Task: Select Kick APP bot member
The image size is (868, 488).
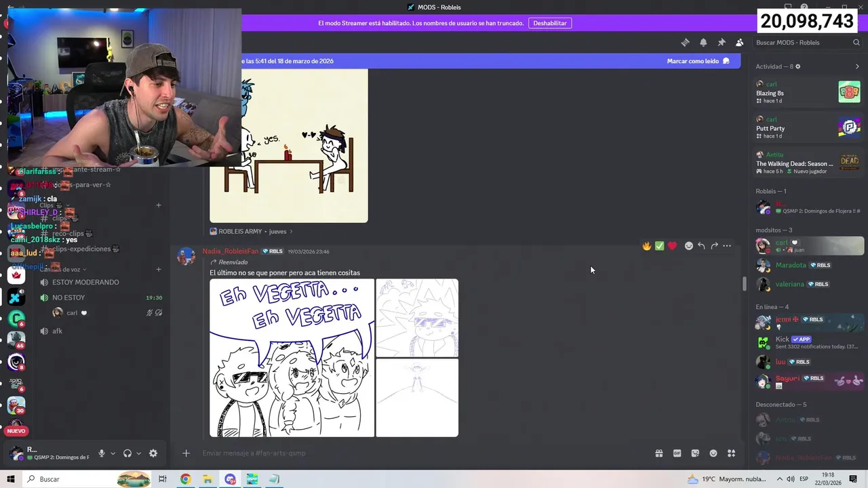Action: [x=808, y=342]
